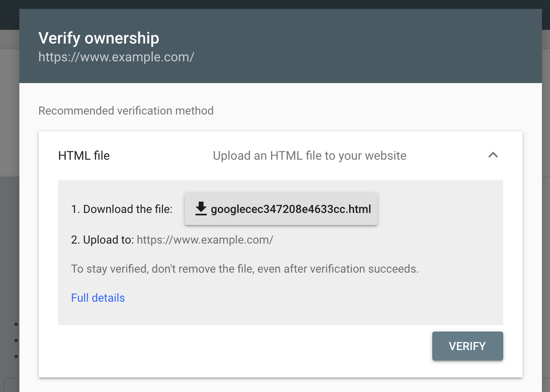The height and width of the screenshot is (392, 550).
Task: Click empty space left of VERIFY button
Action: [242, 346]
